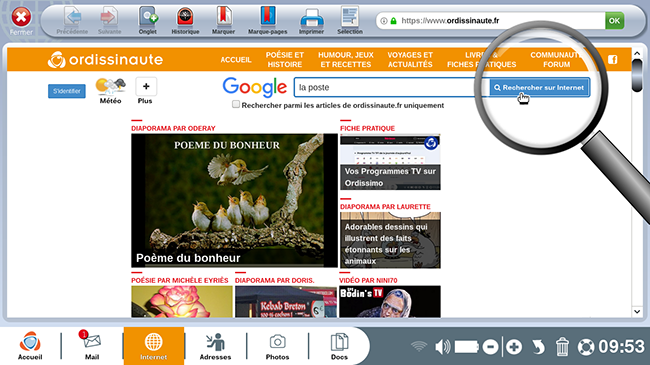This screenshot has width=650, height=365.
Task: Click the scrollbar up arrow
Action: tap(637, 54)
